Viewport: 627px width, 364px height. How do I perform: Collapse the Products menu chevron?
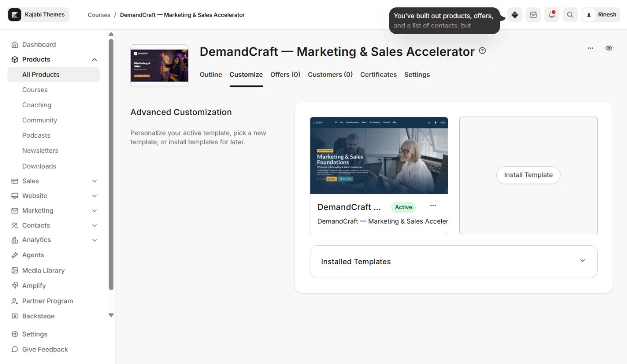coord(94,60)
